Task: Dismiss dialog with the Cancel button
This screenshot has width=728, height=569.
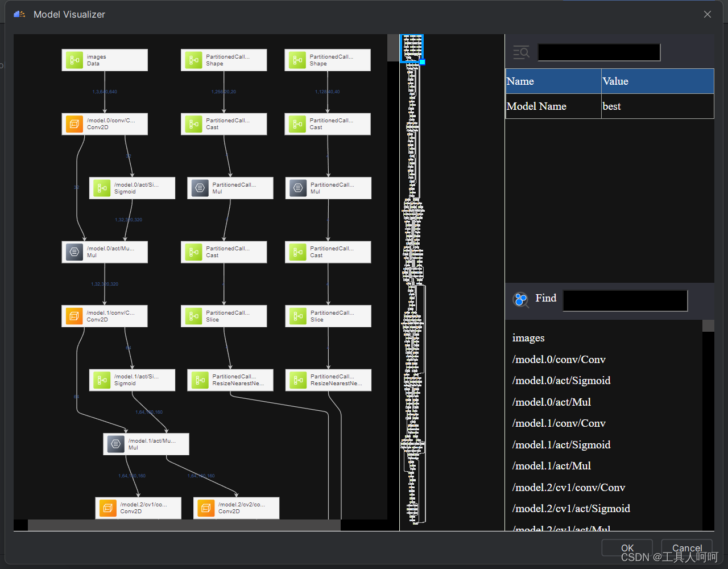Action: pyautogui.click(x=687, y=548)
